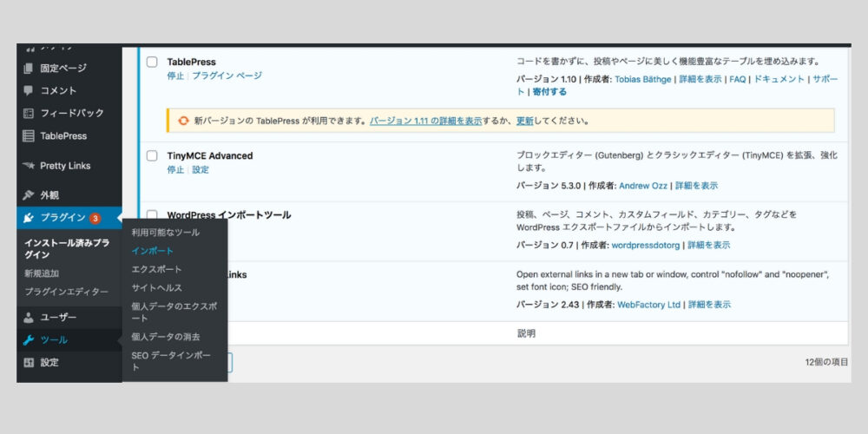Click the コメント speech bubble icon
The width and height of the screenshot is (868, 434).
[x=29, y=91]
